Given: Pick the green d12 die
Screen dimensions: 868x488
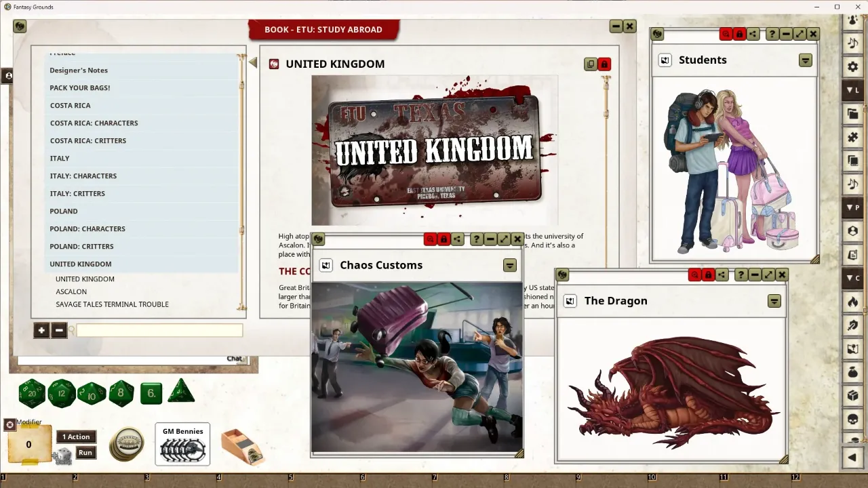Looking at the screenshot, I should click(x=62, y=393).
